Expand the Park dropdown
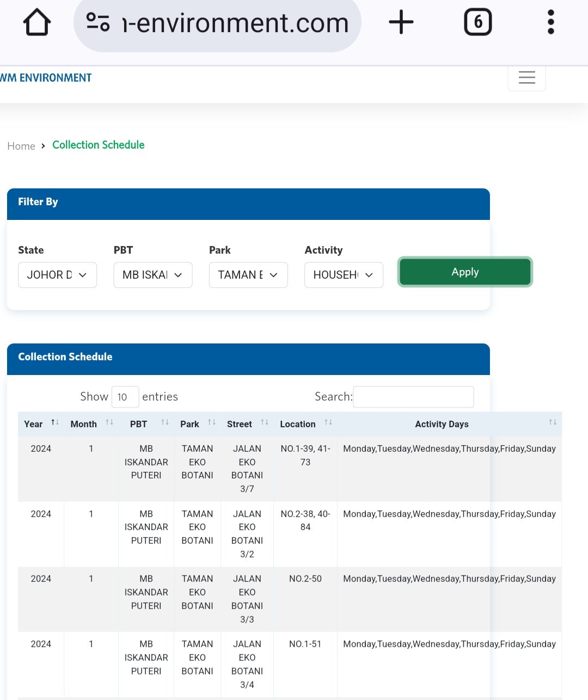 pos(248,275)
